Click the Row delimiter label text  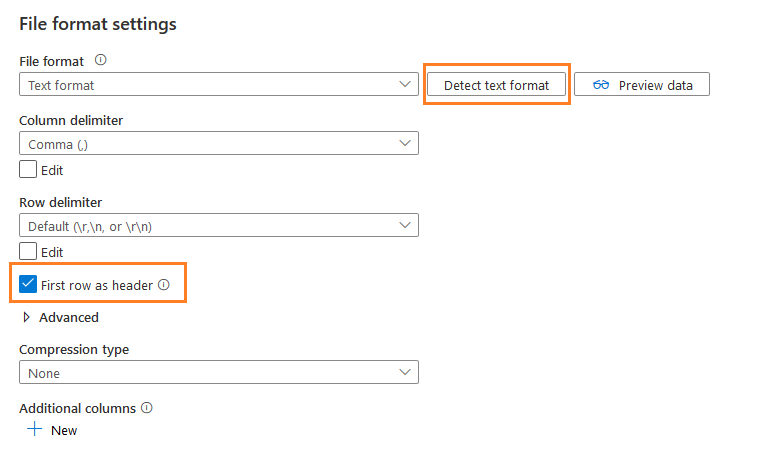coord(61,202)
